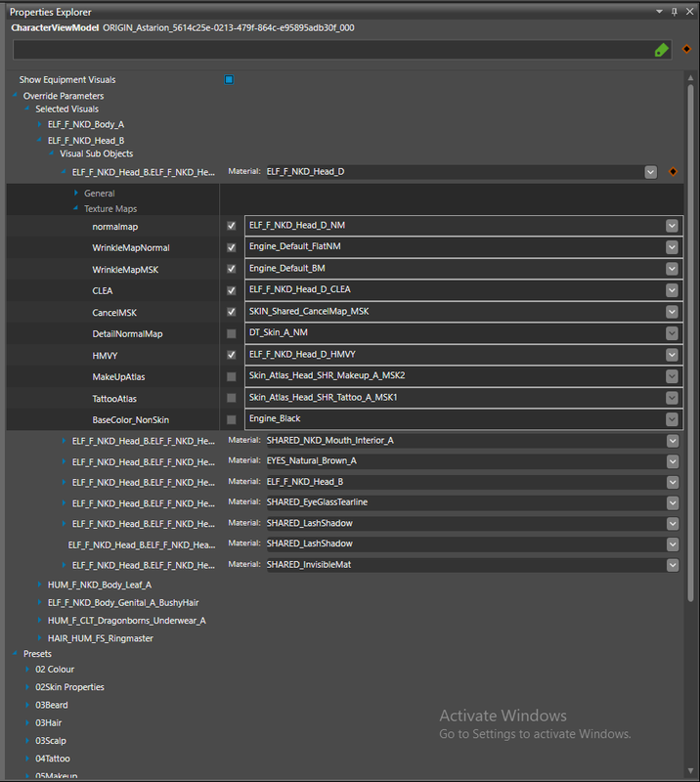
Task: Uncheck the WrinkleMapNormal checkbox
Action: click(232, 247)
